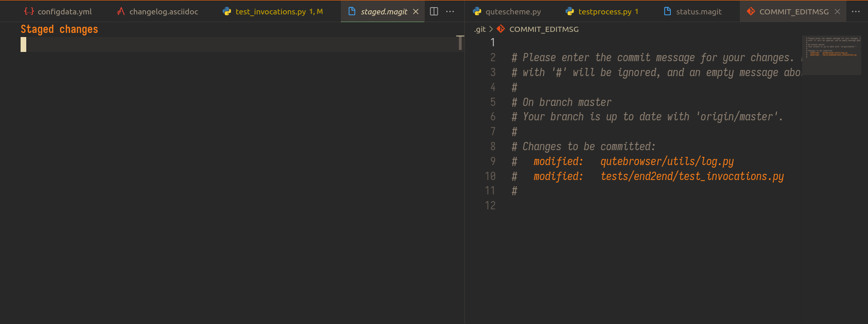Viewport: 868px width, 324px height.
Task: Click file icon on staged.magit tab
Action: pos(352,11)
